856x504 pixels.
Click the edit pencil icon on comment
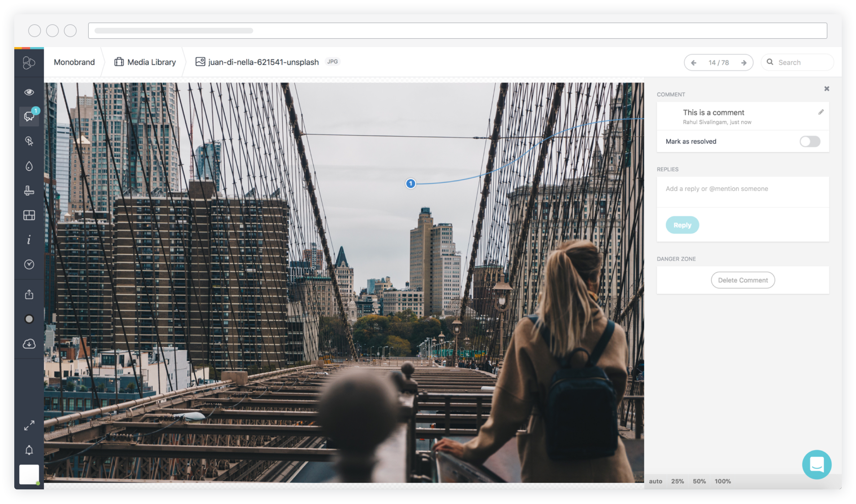(822, 112)
